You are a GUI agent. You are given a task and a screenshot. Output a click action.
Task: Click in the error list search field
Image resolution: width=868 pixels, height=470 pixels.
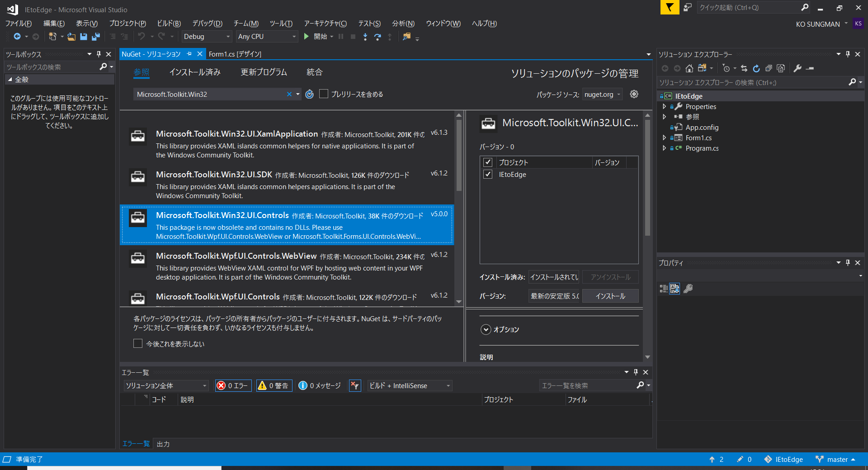tap(588, 385)
